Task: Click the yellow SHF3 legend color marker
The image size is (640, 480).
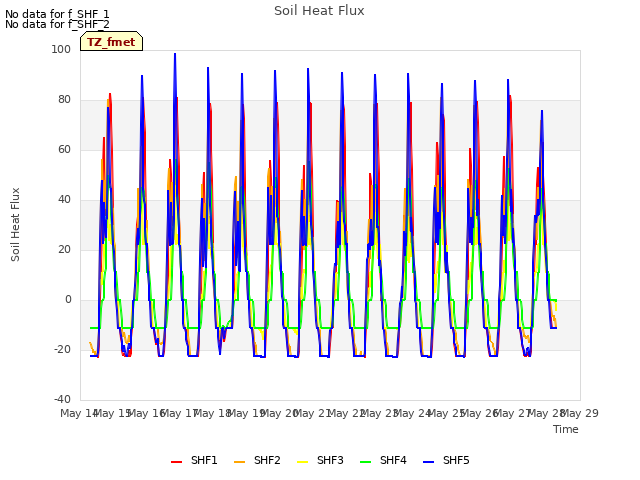Action: pos(302,462)
